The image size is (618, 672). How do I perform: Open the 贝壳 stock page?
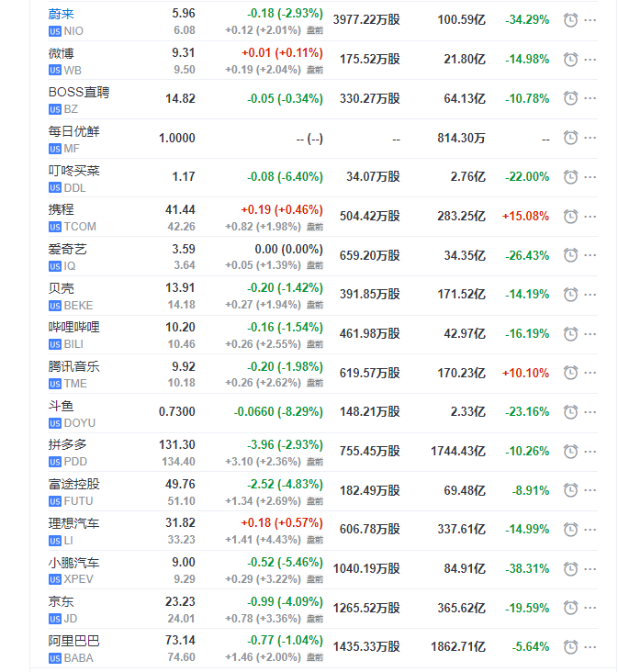point(61,288)
